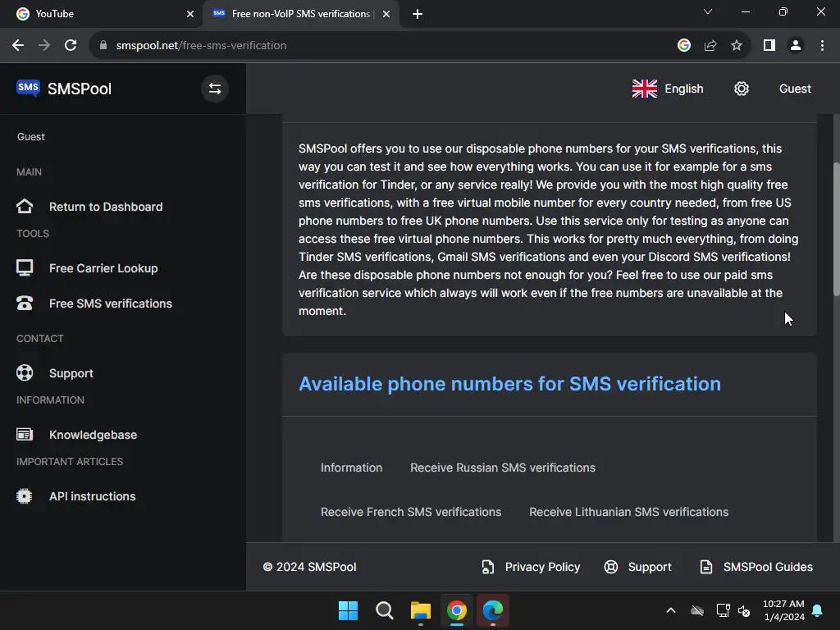Select Receive Lithuanian SMS verifications tab
The image size is (840, 630).
tap(629, 512)
